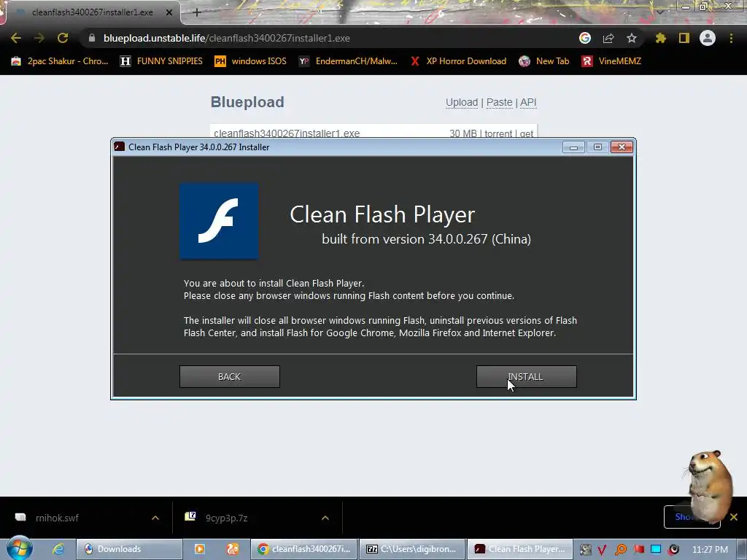The width and height of the screenshot is (747, 560).
Task: Open the 2pac Shakur bookmark
Action: point(60,61)
